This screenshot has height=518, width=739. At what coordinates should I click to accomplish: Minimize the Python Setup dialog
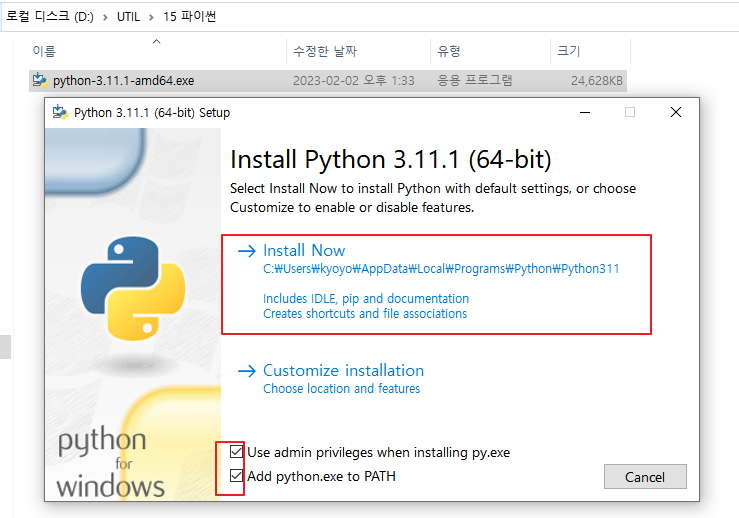(x=585, y=112)
